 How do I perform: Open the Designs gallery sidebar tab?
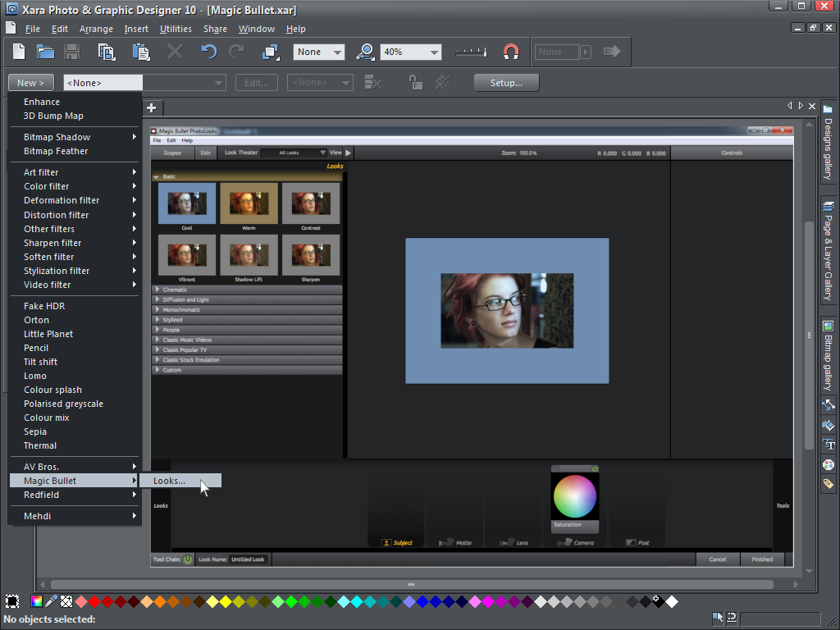829,143
